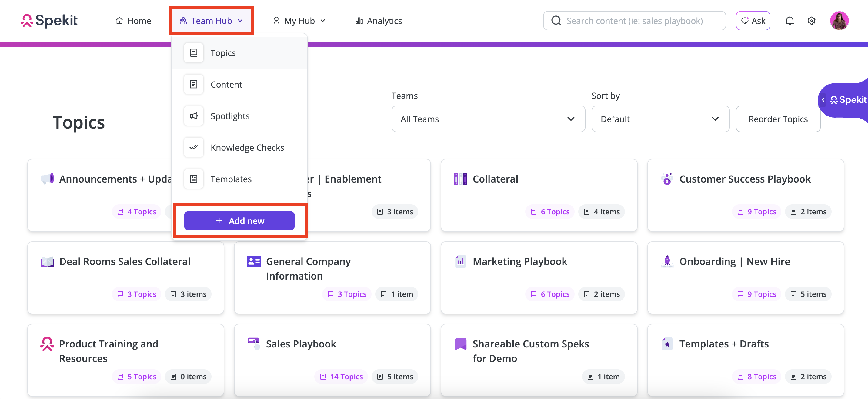The height and width of the screenshot is (399, 868).
Task: Click the Templates + Drafts star icon
Action: (667, 344)
